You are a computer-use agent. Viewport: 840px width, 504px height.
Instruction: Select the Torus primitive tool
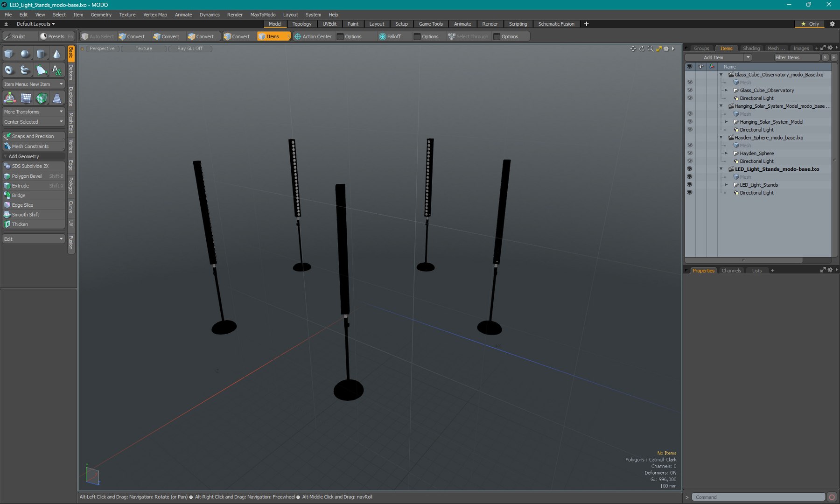[9, 70]
